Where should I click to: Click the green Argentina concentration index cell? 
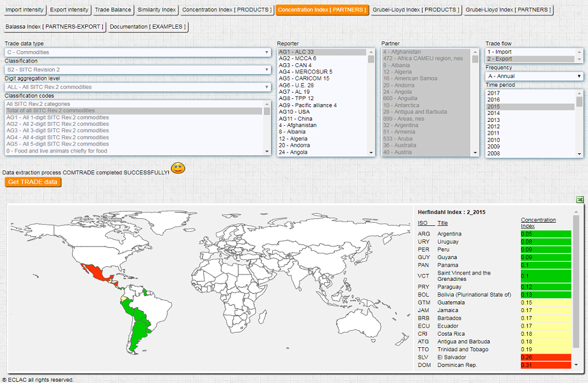point(545,234)
